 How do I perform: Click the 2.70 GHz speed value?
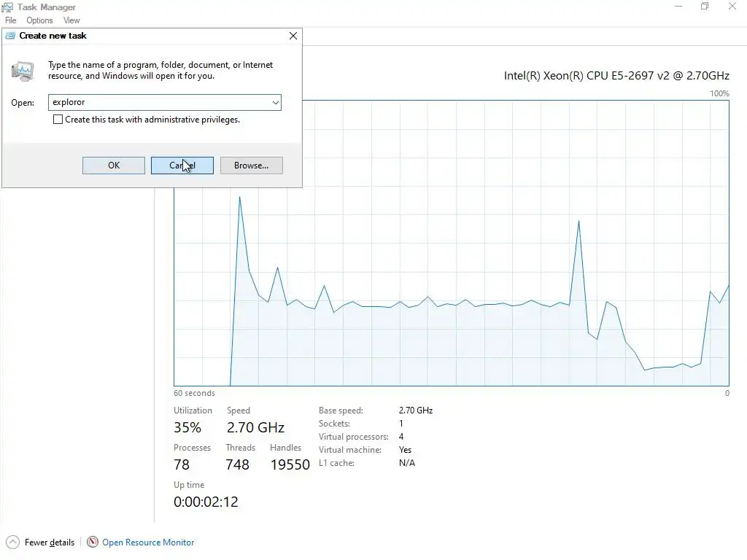pos(255,427)
